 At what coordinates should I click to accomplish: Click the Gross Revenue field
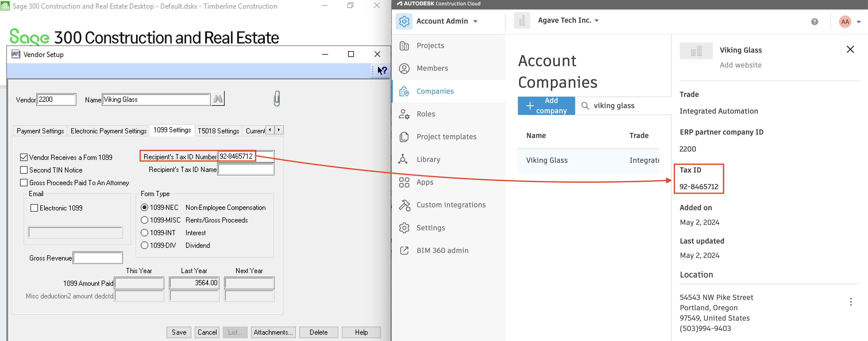pyautogui.click(x=98, y=258)
